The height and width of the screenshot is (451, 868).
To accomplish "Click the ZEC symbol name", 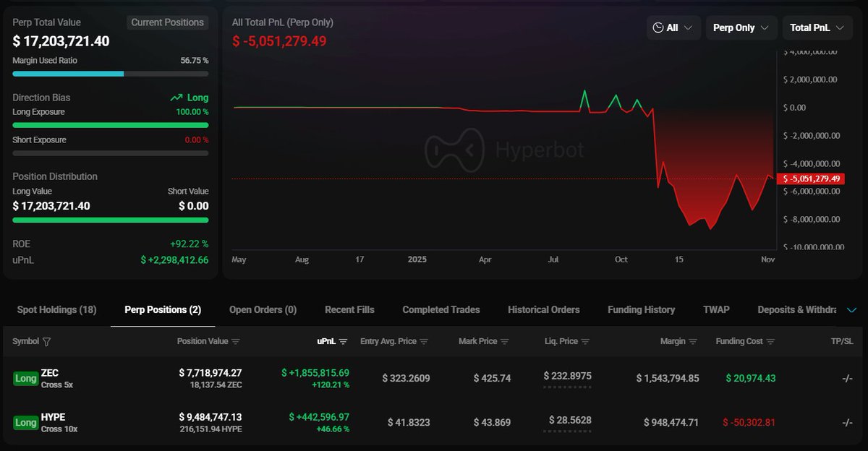I will pos(50,373).
